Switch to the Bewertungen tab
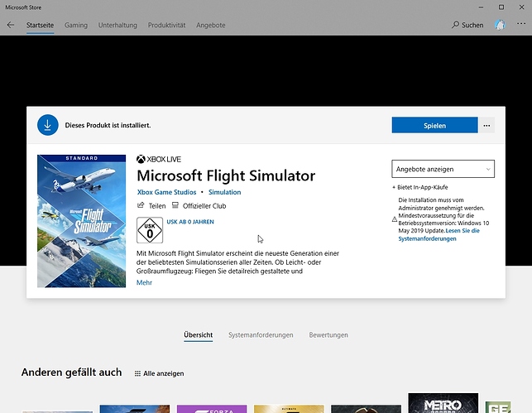Viewport: 532px width, 413px height. pyautogui.click(x=328, y=335)
